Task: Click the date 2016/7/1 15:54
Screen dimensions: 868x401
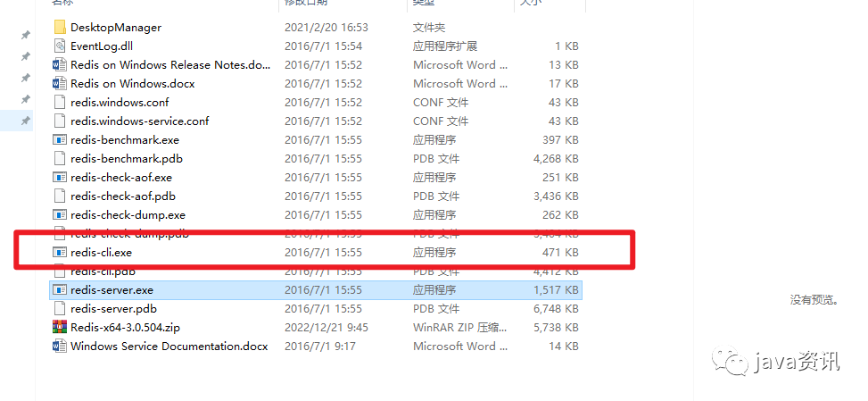Action: pyautogui.click(x=323, y=46)
